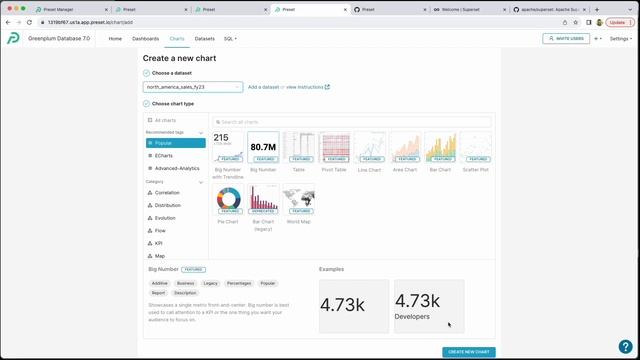
Task: Click the Invite Users button
Action: [566, 38]
